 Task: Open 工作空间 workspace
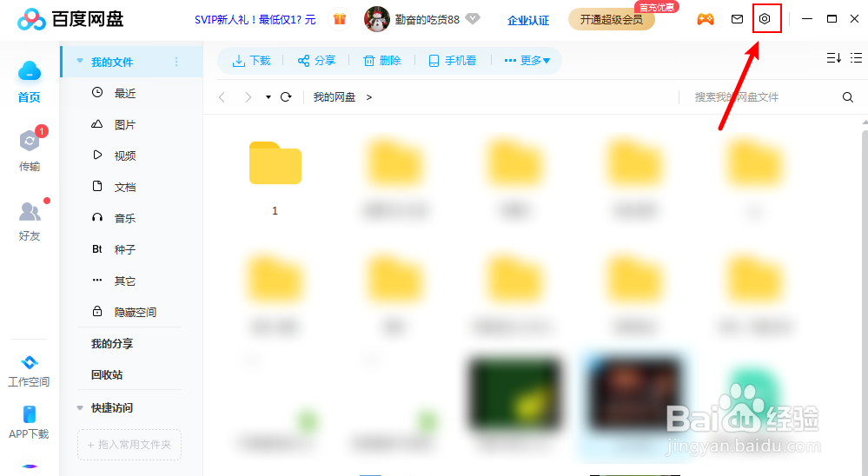[x=29, y=371]
